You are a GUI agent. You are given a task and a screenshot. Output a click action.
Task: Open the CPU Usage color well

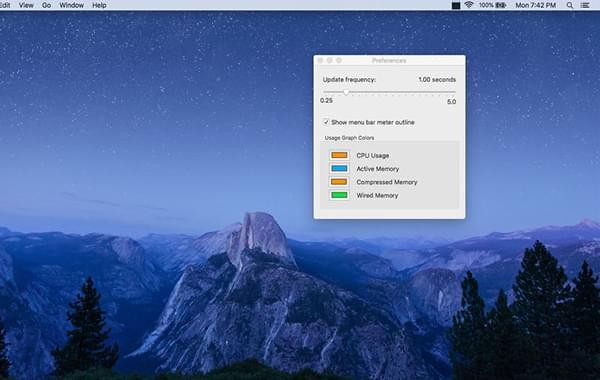pyautogui.click(x=339, y=155)
